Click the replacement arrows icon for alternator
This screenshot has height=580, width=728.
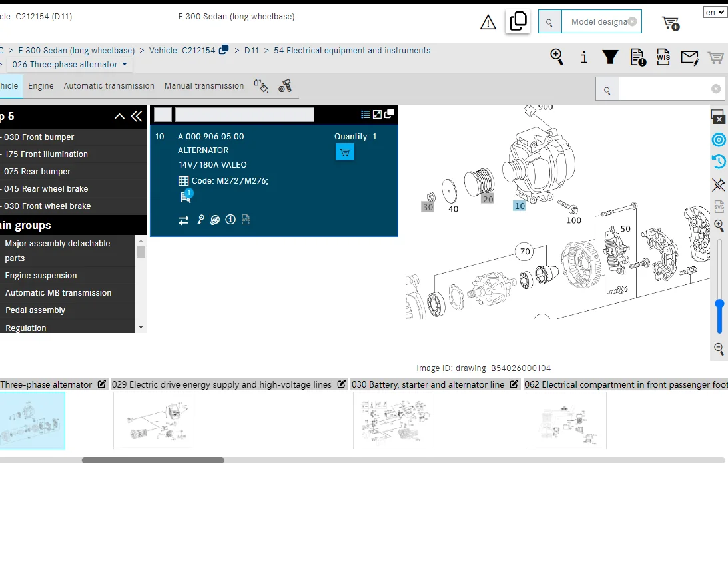184,220
